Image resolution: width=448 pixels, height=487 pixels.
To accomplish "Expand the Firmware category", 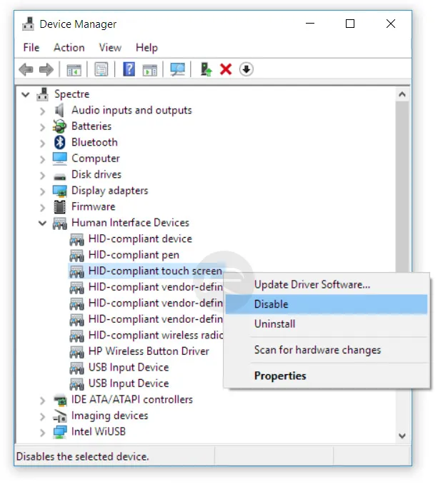I will click(43, 208).
